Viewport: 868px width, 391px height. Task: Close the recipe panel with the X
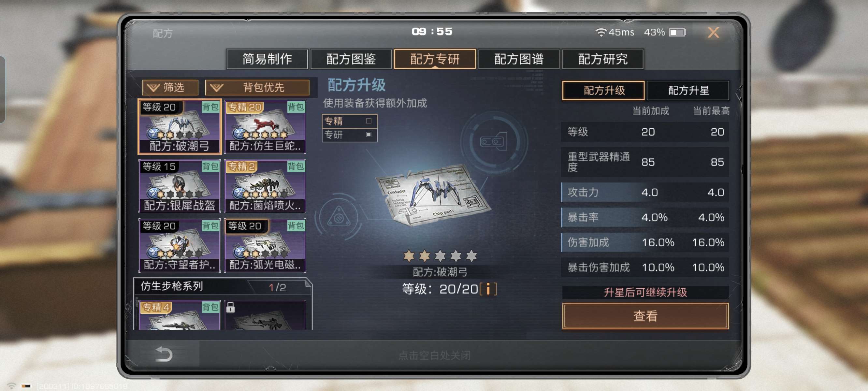point(713,32)
